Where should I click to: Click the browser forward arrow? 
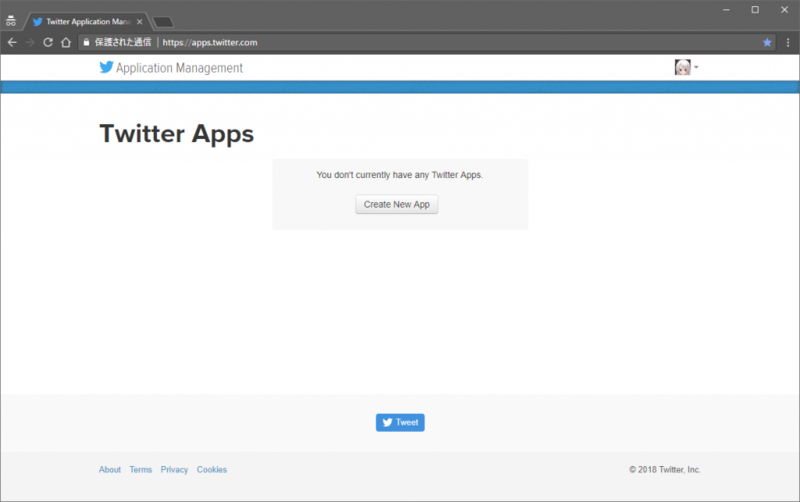(30, 42)
